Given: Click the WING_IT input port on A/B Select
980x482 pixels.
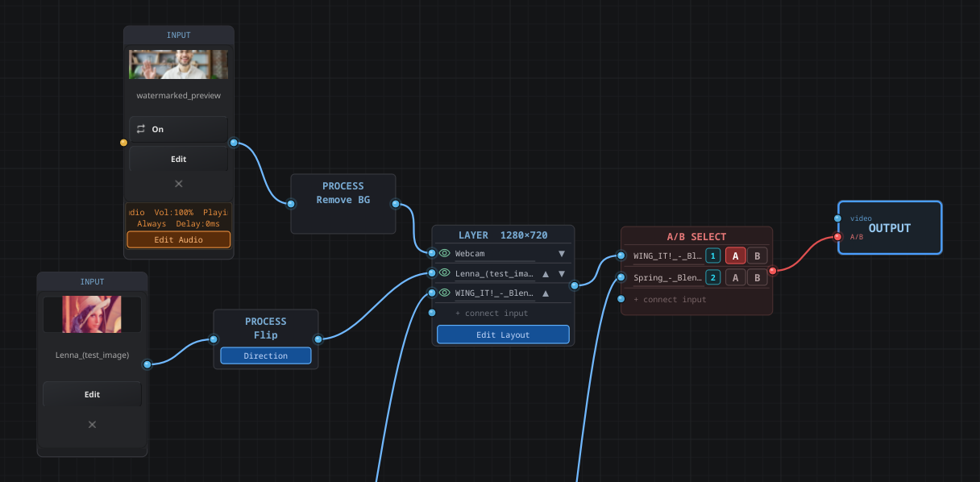Looking at the screenshot, I should tap(621, 256).
